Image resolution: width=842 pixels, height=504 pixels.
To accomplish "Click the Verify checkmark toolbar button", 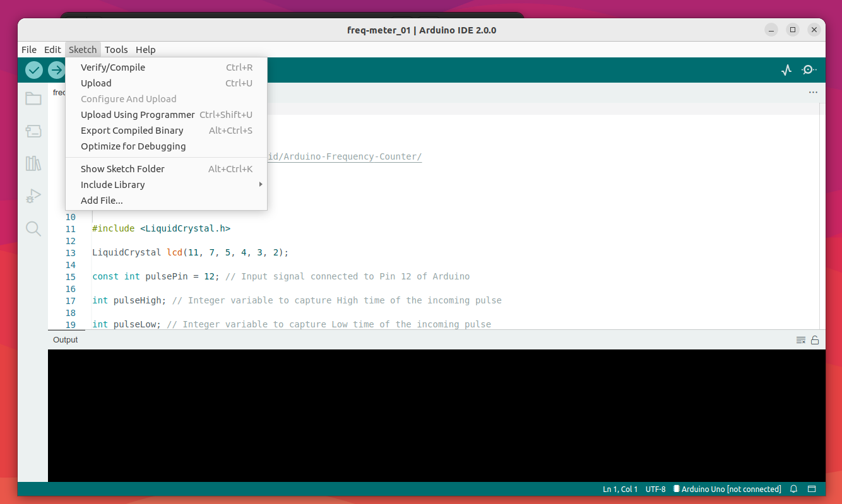I will [x=34, y=70].
